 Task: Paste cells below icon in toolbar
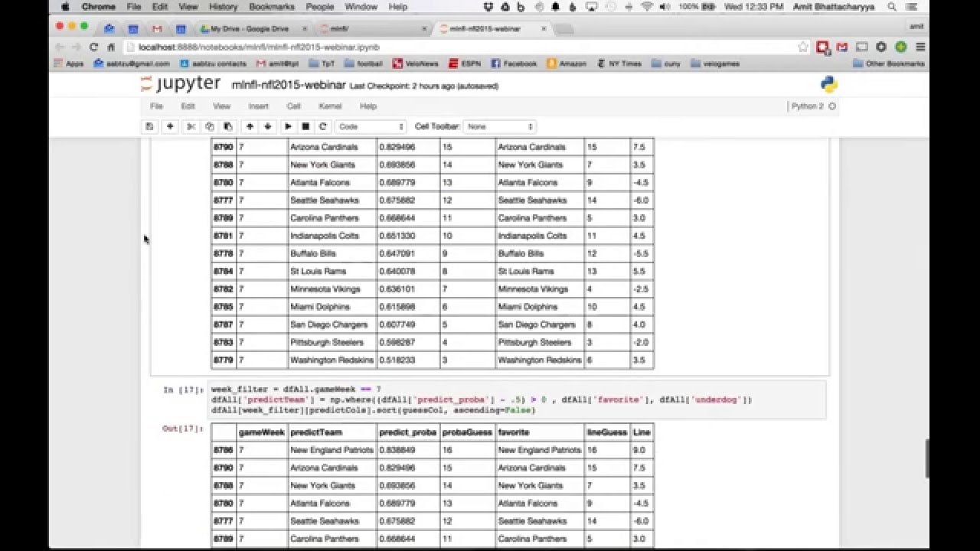coord(227,126)
